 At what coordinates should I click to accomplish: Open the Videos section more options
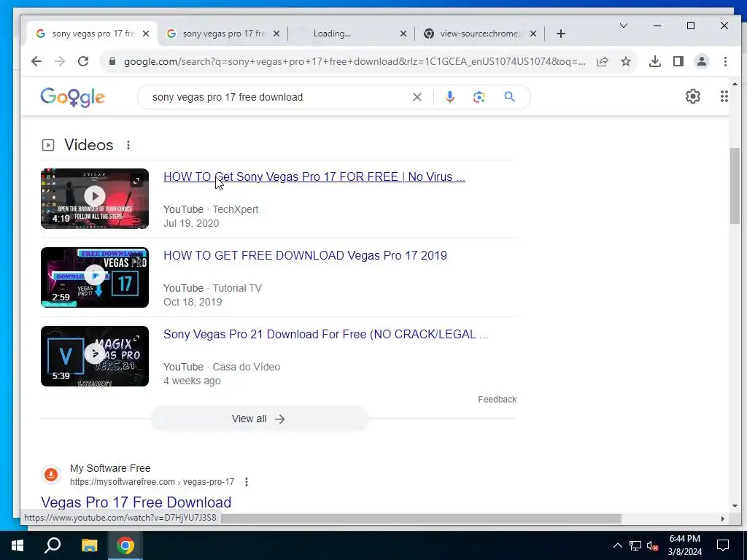point(128,145)
